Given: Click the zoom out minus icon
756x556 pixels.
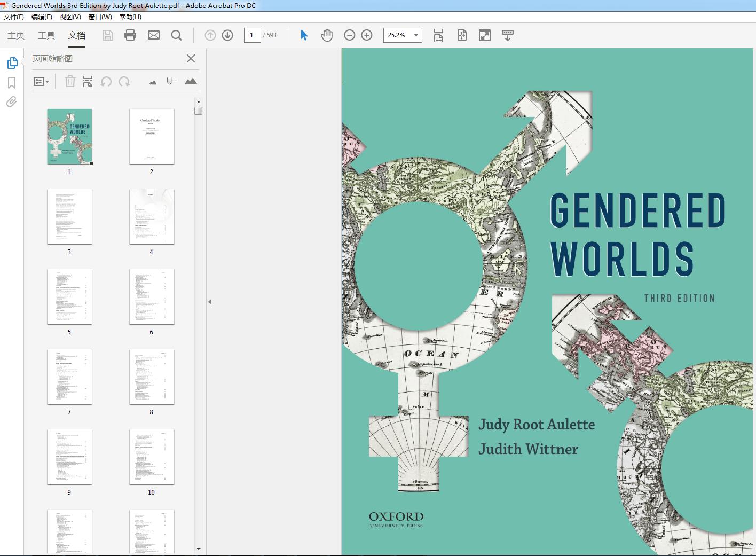Looking at the screenshot, I should point(350,35).
